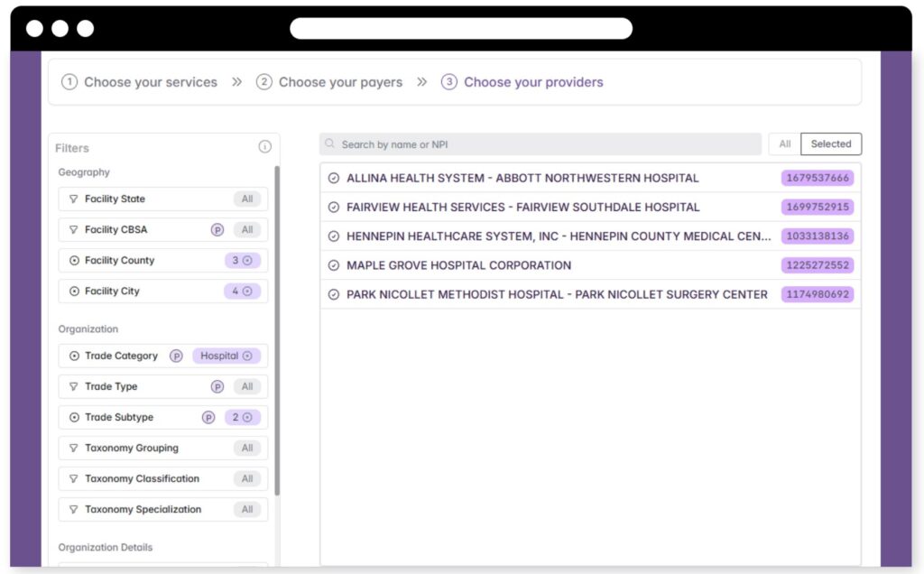Image resolution: width=924 pixels, height=574 pixels.
Task: Click the target icon beside Trade Subtype
Action: coord(74,417)
